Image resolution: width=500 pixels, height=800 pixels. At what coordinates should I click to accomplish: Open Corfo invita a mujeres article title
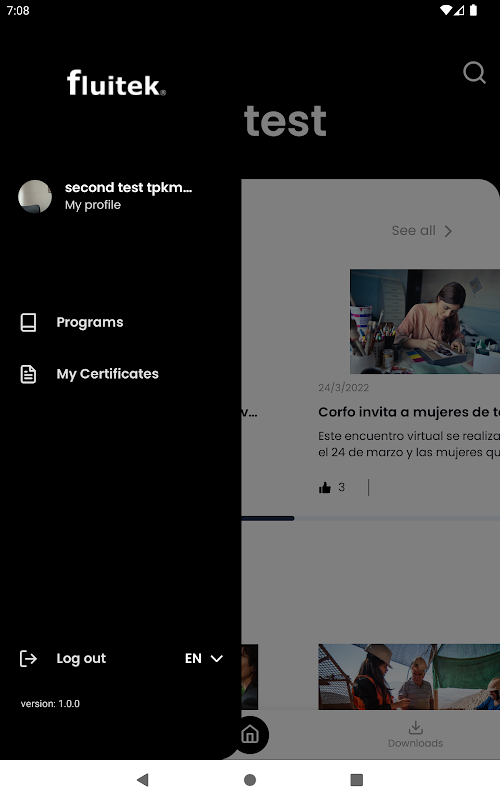pyautogui.click(x=409, y=412)
